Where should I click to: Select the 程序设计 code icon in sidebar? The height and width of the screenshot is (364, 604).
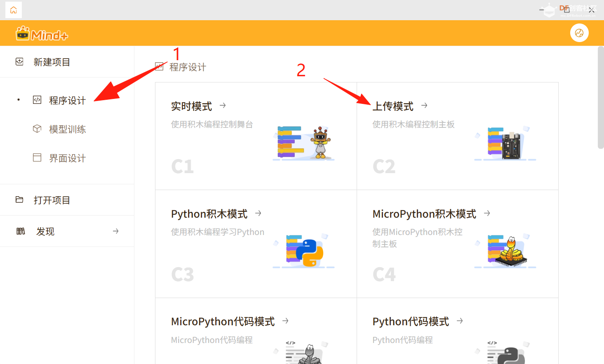click(36, 100)
